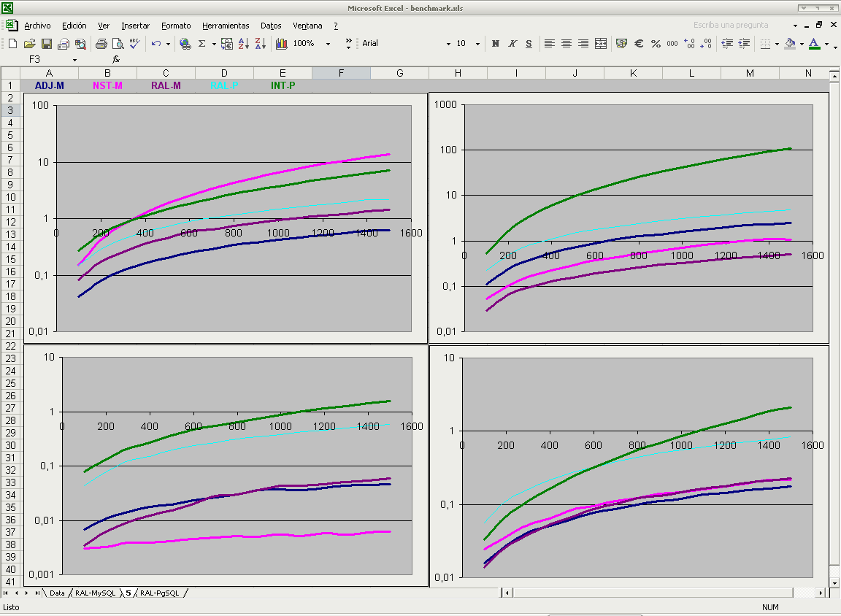Screen dimensions: 841x616
Task: Expand the Name Box dropdown arrow
Action: 74,60
